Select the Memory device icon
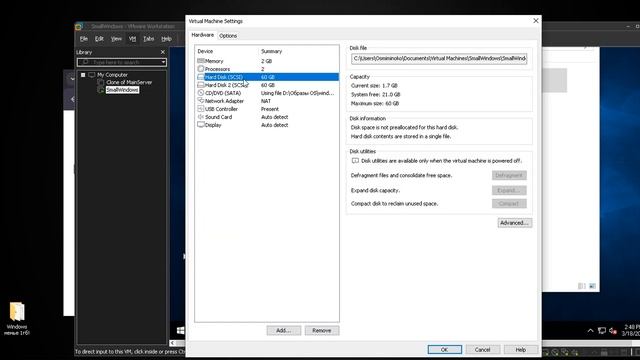 (200, 60)
